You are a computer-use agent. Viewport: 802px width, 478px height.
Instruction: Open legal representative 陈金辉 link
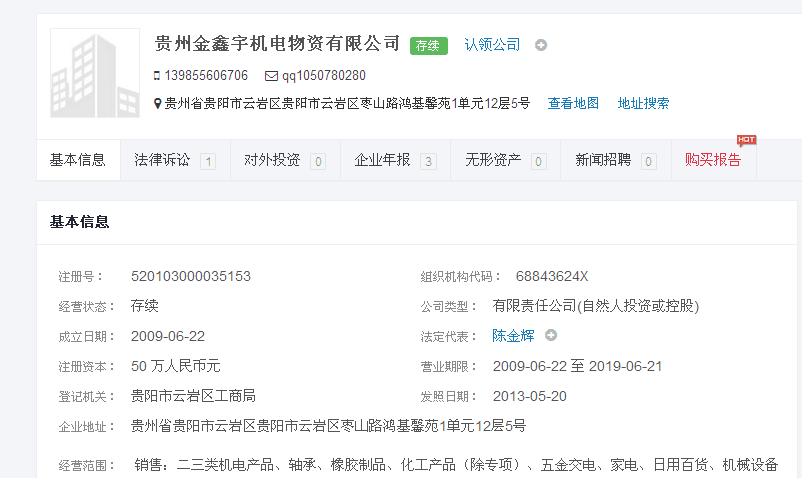513,336
